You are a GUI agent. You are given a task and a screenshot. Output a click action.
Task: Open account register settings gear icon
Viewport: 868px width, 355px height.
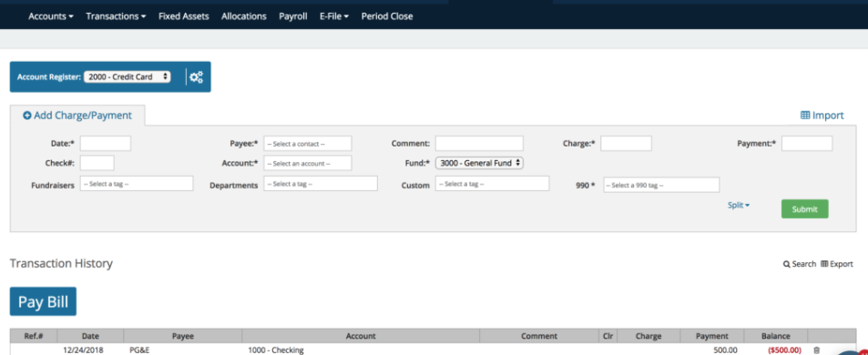(x=196, y=77)
